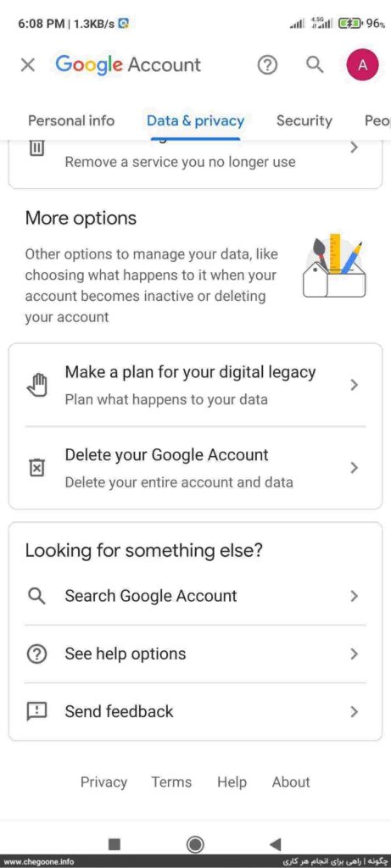This screenshot has width=391, height=868.
Task: Tap the feedback speech bubble icon
Action: pos(36,712)
